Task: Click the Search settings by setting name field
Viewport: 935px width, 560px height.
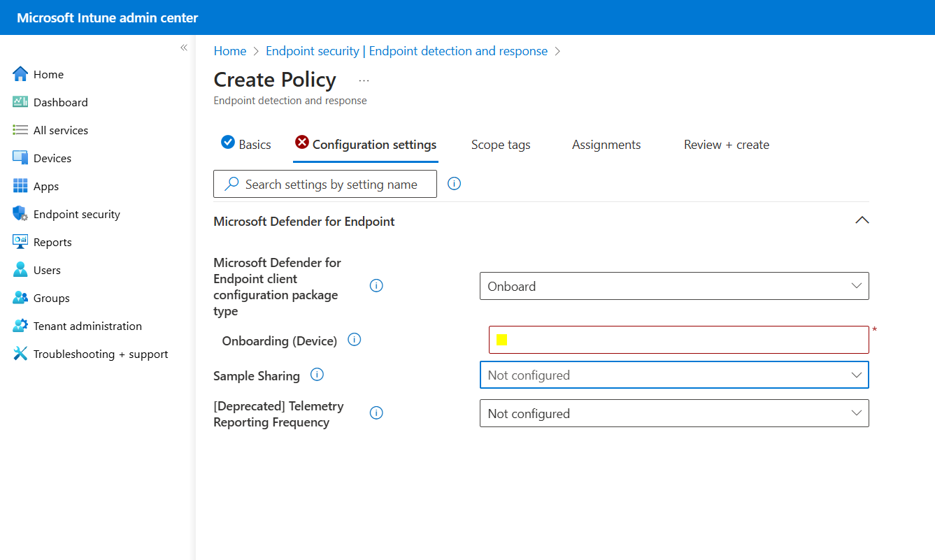Action: tap(325, 184)
